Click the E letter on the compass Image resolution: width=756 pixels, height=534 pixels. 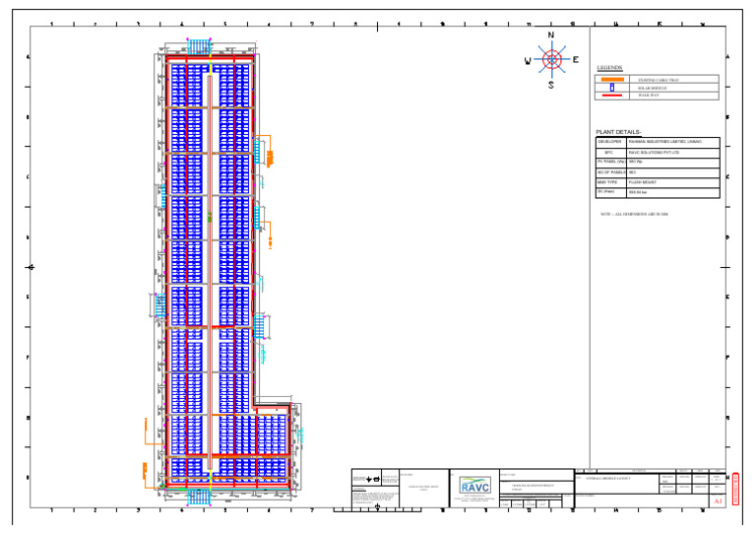coord(576,60)
